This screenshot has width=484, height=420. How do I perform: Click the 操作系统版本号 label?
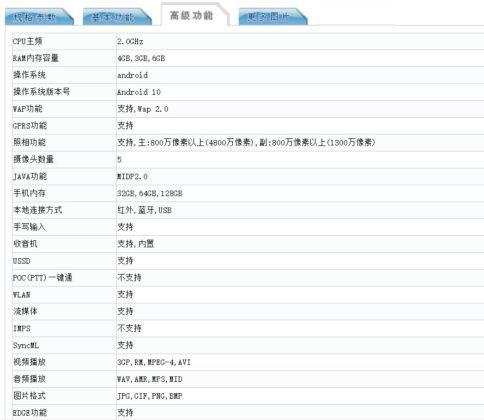(41, 92)
